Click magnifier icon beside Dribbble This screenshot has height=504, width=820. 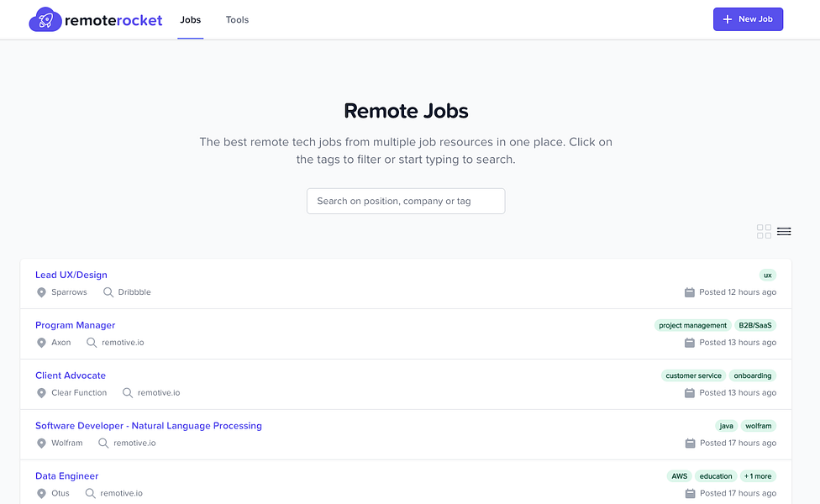click(x=108, y=292)
